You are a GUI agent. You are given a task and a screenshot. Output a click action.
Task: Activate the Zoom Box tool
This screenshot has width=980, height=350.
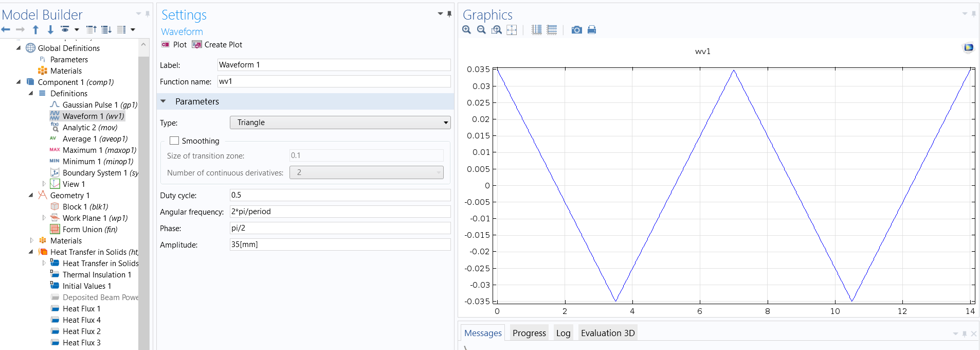[x=496, y=30]
